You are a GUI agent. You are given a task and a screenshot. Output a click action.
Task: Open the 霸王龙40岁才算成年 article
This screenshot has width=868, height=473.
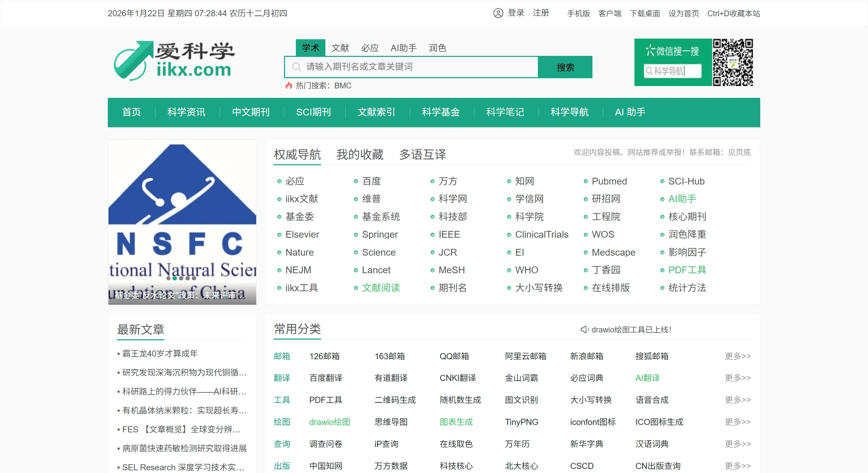160,353
